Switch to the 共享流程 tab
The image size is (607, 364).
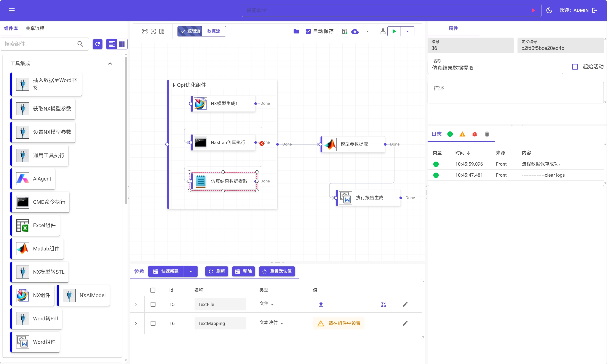point(35,28)
